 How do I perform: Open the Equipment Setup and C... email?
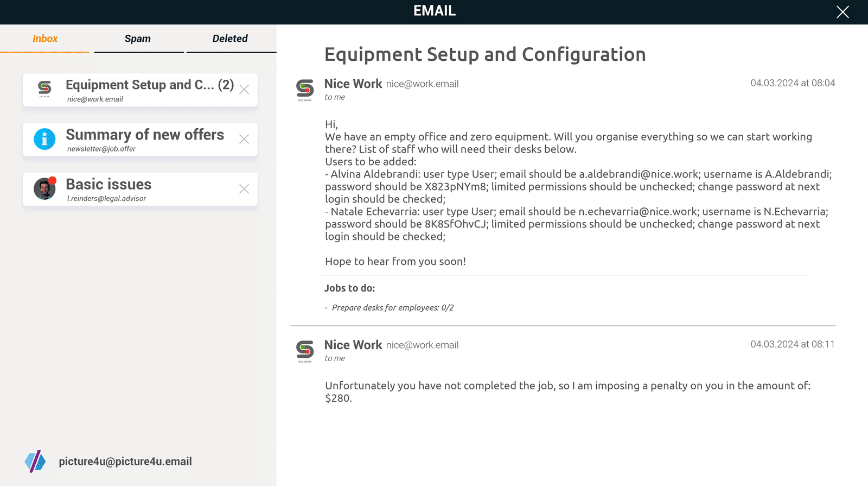coord(140,90)
